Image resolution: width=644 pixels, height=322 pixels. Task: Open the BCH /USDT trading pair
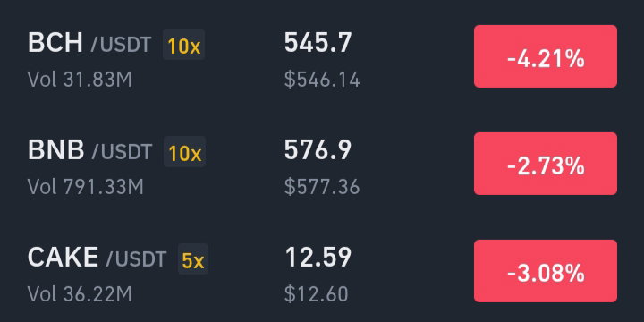[322, 56]
